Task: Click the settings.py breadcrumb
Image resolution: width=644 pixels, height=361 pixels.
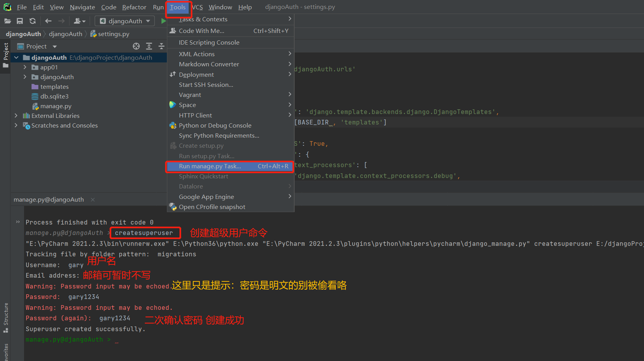Action: [x=110, y=34]
